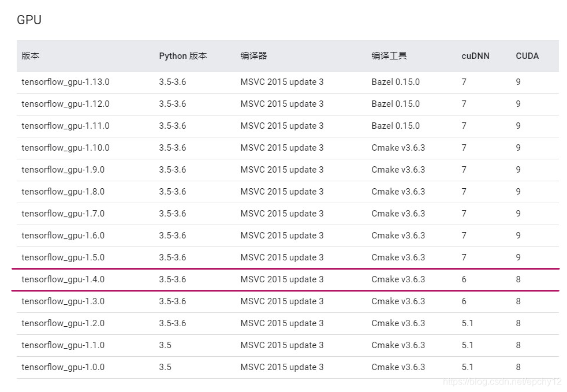The image size is (567, 392).
Task: Select tensorflow_gpu-1.1.0 version cell
Action: coord(63,345)
